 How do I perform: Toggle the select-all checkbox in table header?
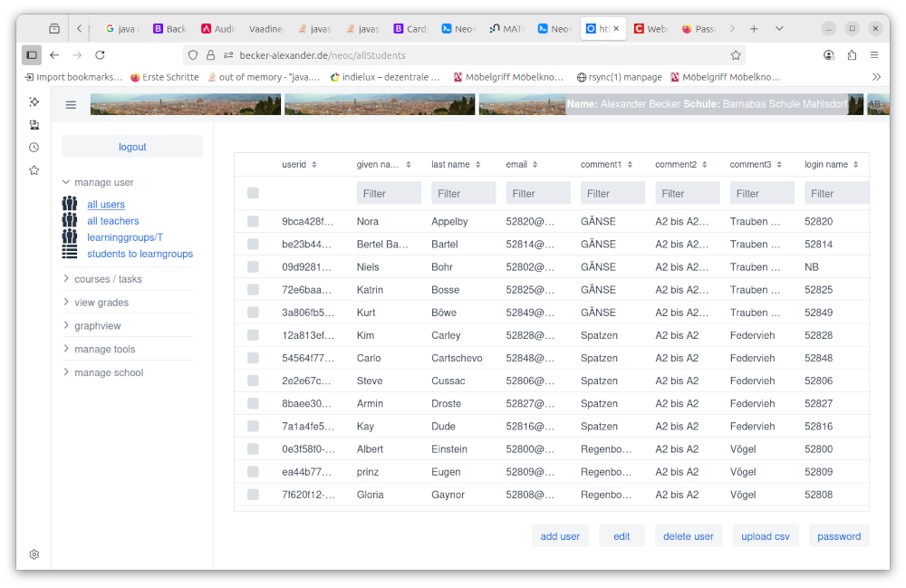pyautogui.click(x=253, y=193)
